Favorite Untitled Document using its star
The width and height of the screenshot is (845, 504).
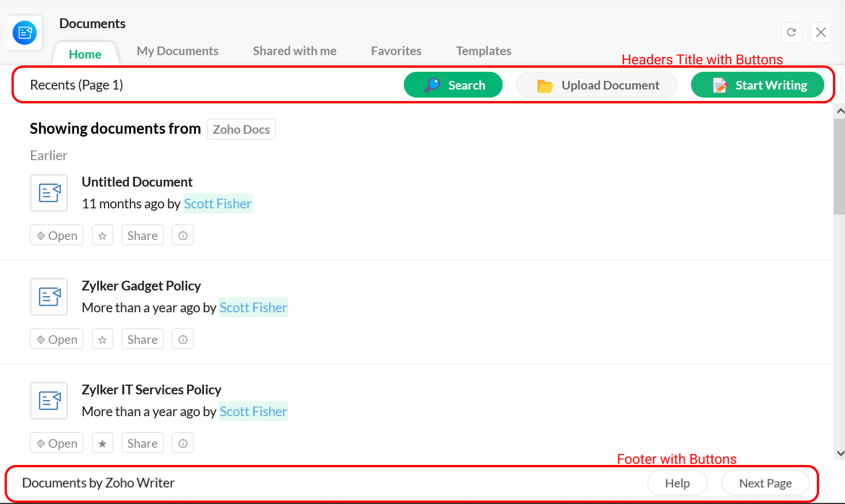(102, 235)
